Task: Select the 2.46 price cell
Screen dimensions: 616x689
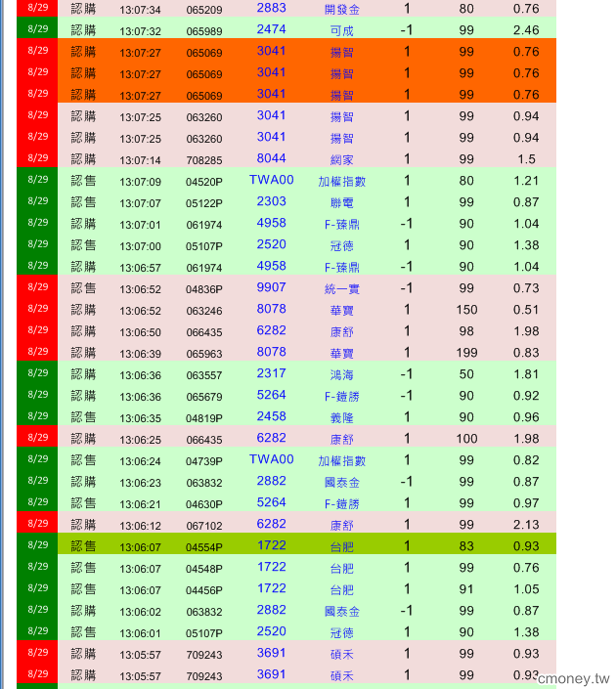Action: 526,30
